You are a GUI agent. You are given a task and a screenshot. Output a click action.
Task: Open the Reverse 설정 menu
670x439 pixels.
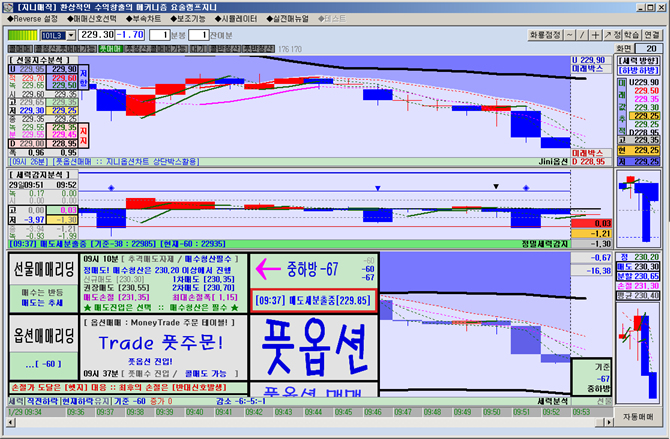pyautogui.click(x=33, y=19)
